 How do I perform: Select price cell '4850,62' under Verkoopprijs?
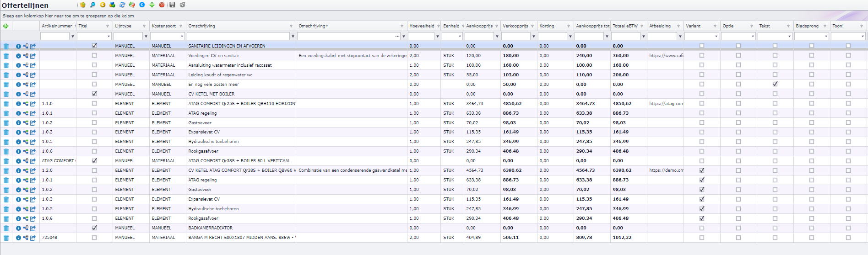[x=512, y=104]
